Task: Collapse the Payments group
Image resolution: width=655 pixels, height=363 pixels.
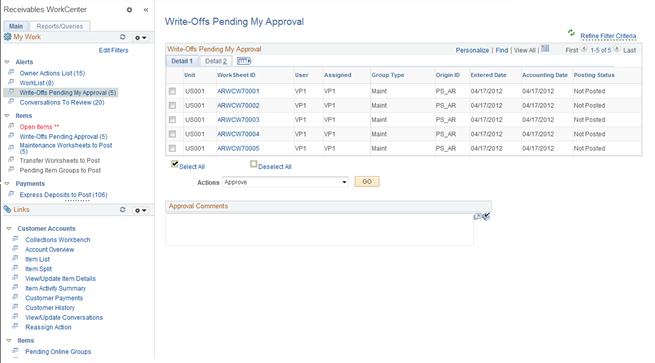Action: pos(7,183)
